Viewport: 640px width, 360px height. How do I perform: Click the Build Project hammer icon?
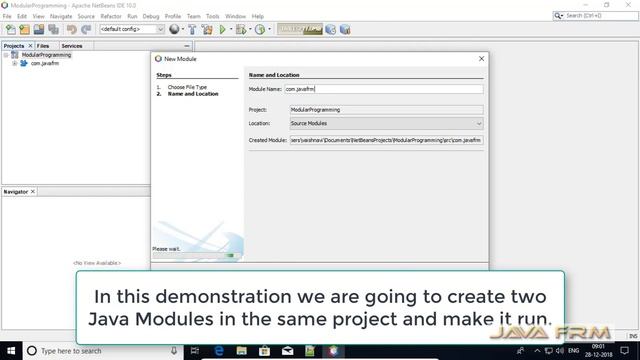click(192, 29)
